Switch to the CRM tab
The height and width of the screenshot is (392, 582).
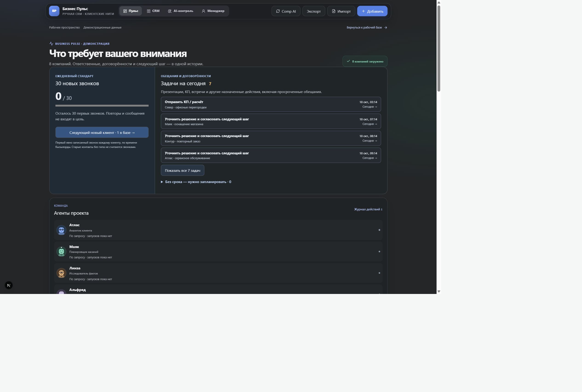click(x=153, y=11)
